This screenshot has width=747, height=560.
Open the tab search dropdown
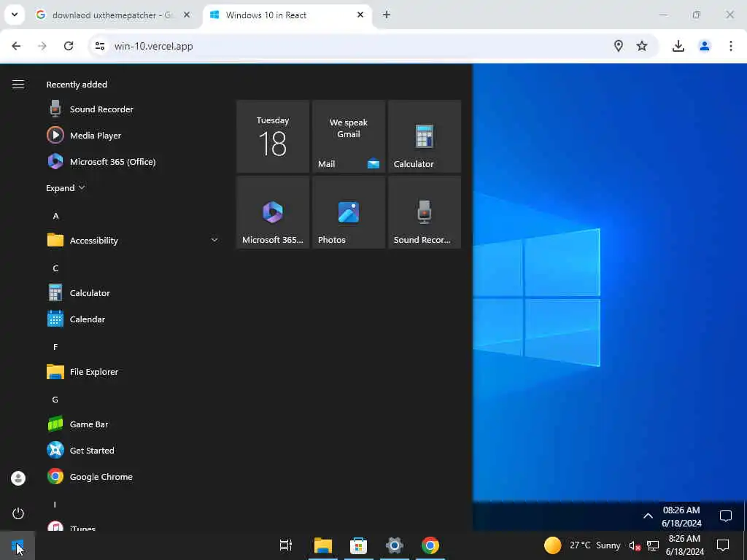(15, 15)
